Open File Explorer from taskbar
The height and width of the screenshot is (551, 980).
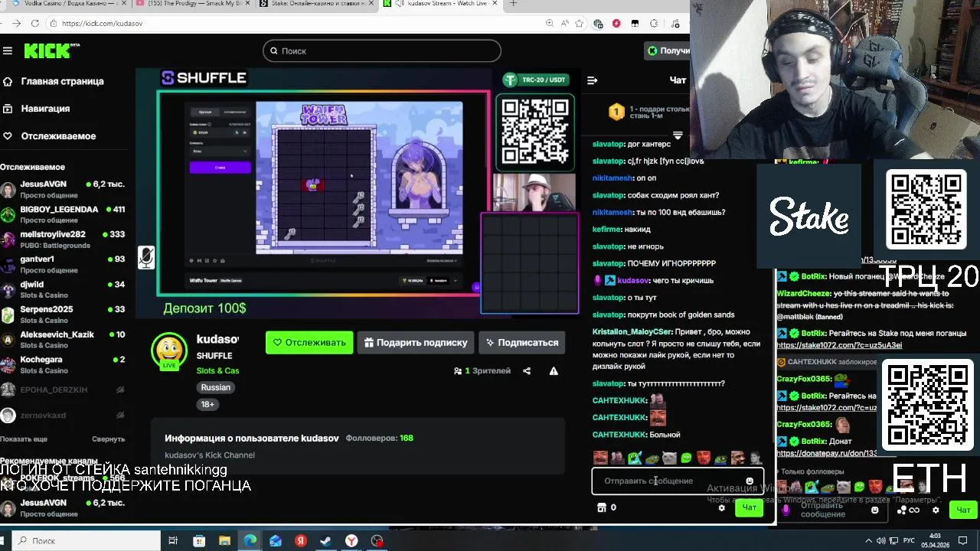click(x=224, y=541)
